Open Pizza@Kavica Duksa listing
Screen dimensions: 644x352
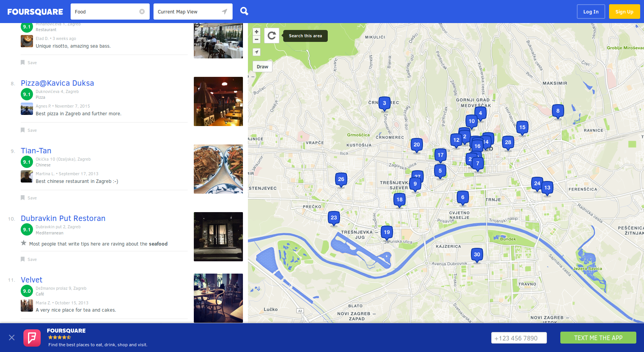[58, 83]
